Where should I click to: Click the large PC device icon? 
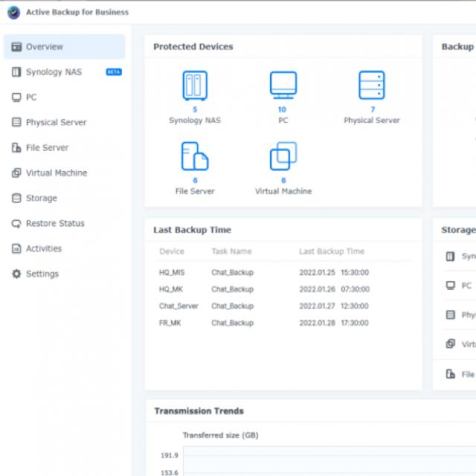(x=283, y=86)
